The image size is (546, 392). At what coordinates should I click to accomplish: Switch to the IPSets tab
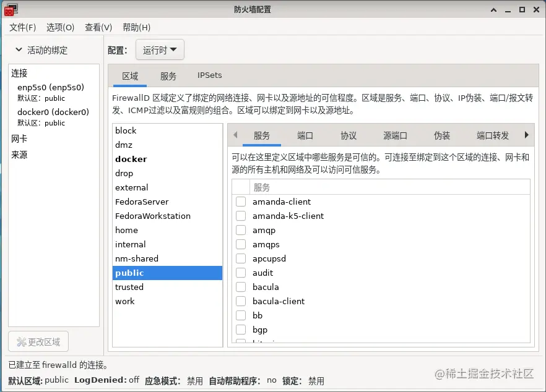pos(210,75)
